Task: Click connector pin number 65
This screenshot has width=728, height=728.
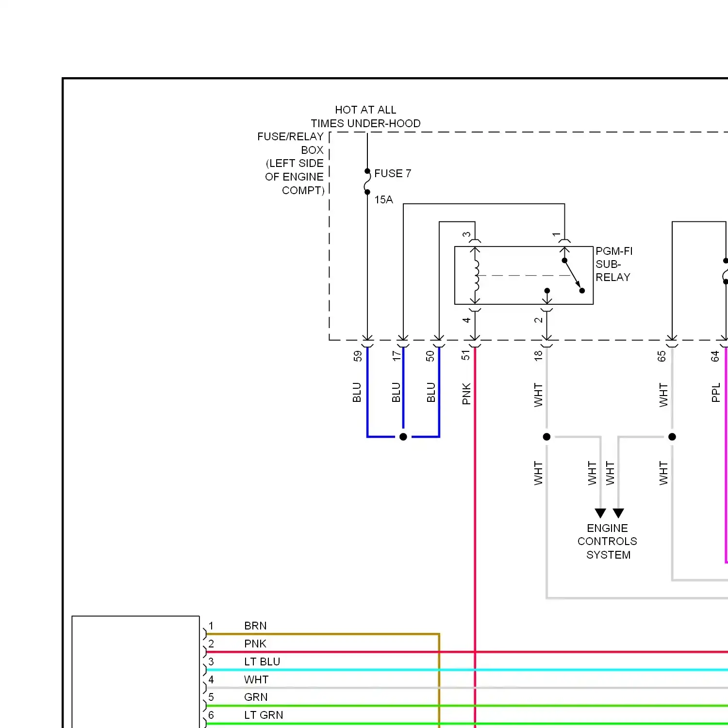Action: (662, 356)
